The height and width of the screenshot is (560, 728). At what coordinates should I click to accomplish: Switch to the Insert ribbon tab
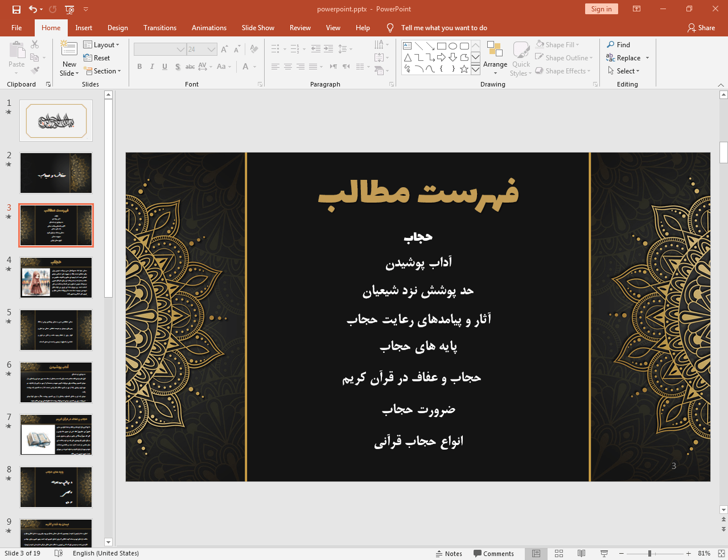(x=83, y=27)
